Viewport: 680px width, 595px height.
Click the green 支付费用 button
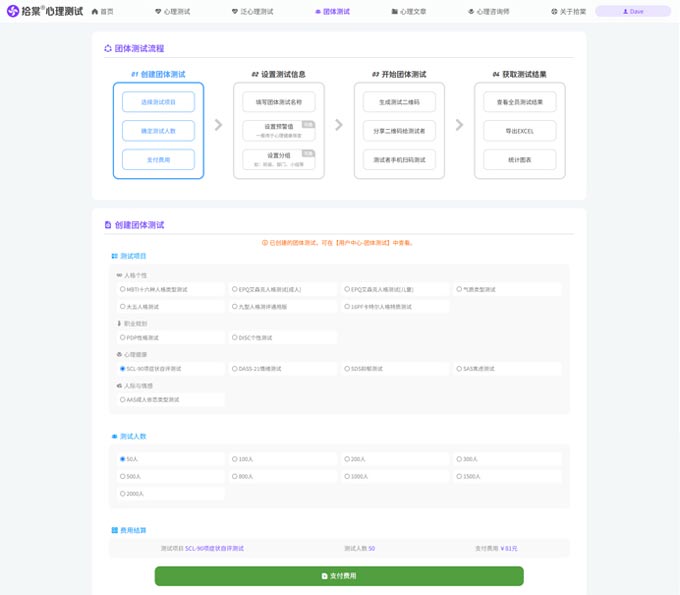[339, 576]
